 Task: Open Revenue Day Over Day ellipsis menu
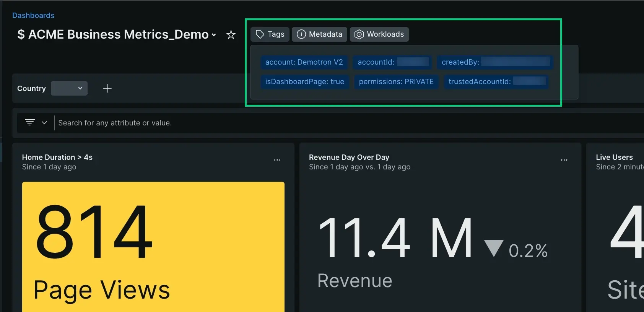564,160
